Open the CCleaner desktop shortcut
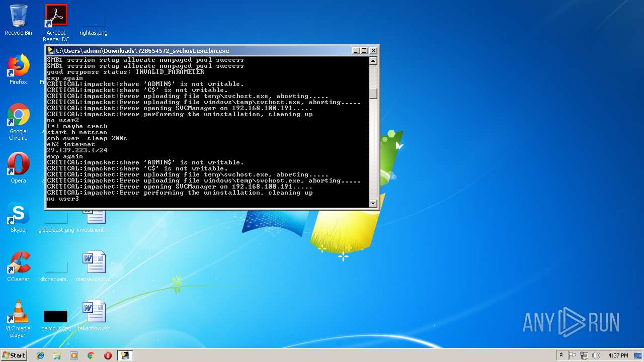The width and height of the screenshot is (644, 362). pos(18,266)
